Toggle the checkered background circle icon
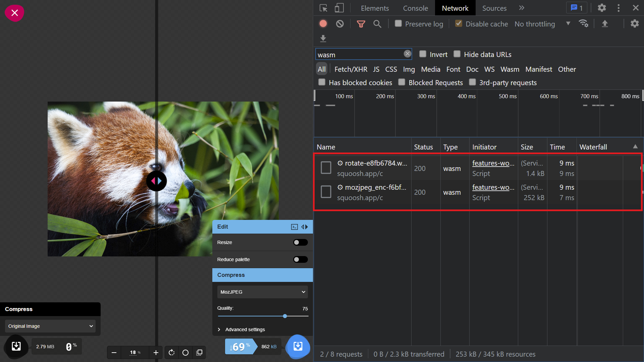Image resolution: width=644 pixels, height=362 pixels. click(x=185, y=353)
